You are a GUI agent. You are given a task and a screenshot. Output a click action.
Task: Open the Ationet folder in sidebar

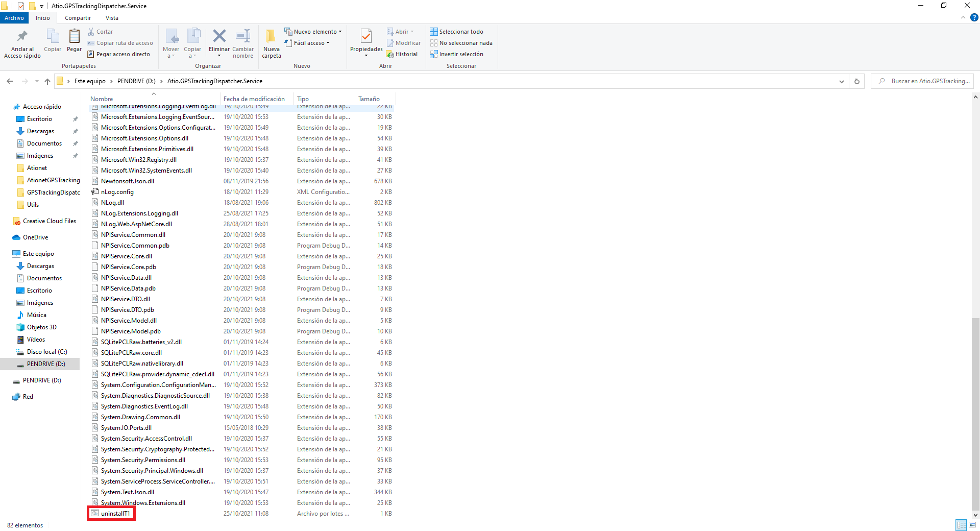[x=37, y=168]
